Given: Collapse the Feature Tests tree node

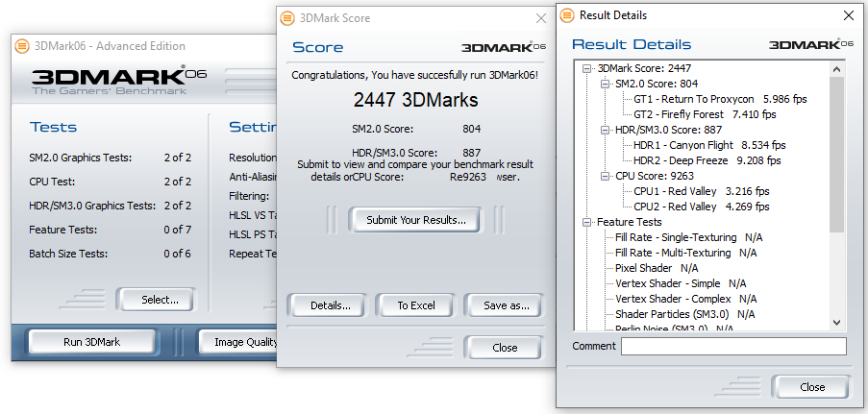Looking at the screenshot, I should point(588,222).
